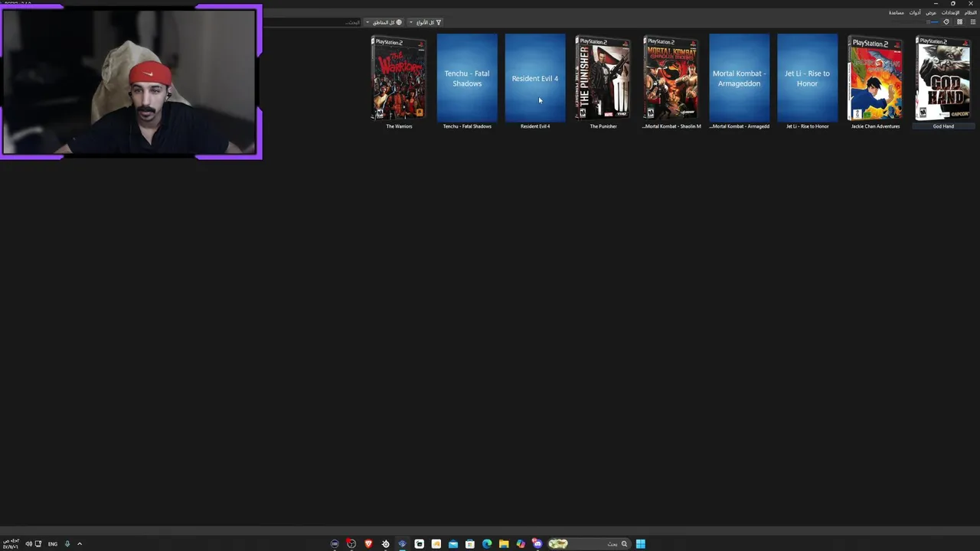Screen dimensions: 980x551
Task: Expand the كل الأنواع types filter dropdown
Action: click(425, 22)
